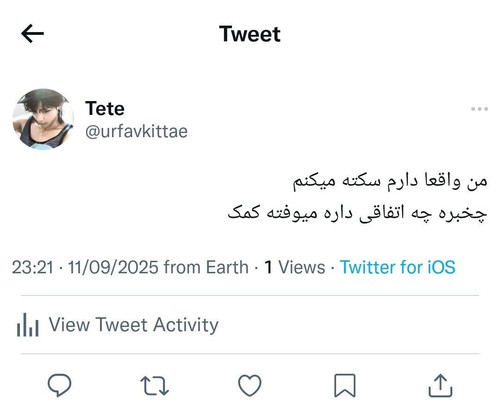Click the bar chart analytics icon
Screen dimensions: 500x410
click(x=28, y=325)
